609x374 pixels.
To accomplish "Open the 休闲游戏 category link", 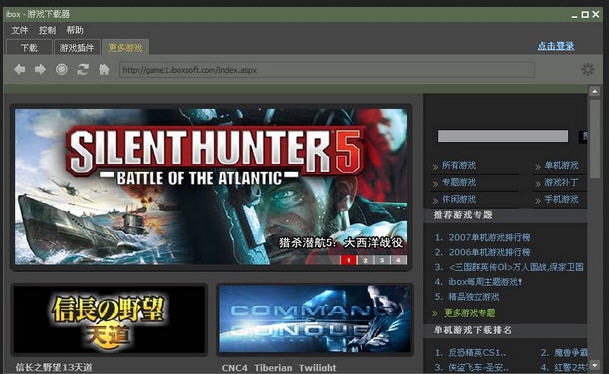I will [x=459, y=200].
